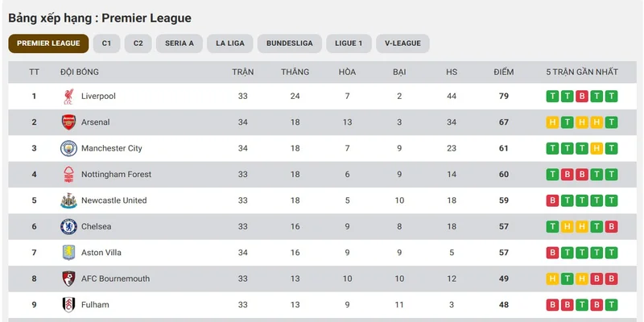Select the PREMIER LEAGUE tab

(x=48, y=43)
